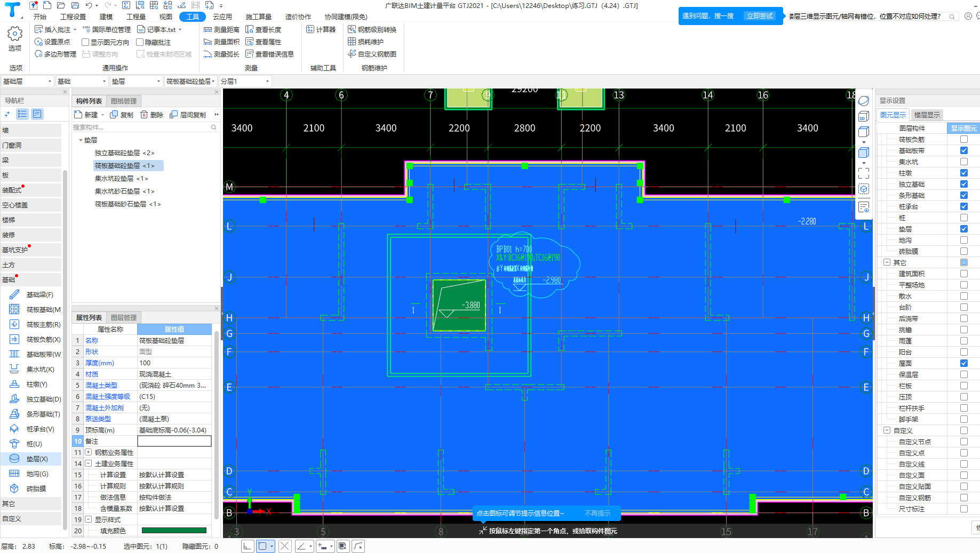Select 基础梁(F) in navigation bar

click(32, 294)
